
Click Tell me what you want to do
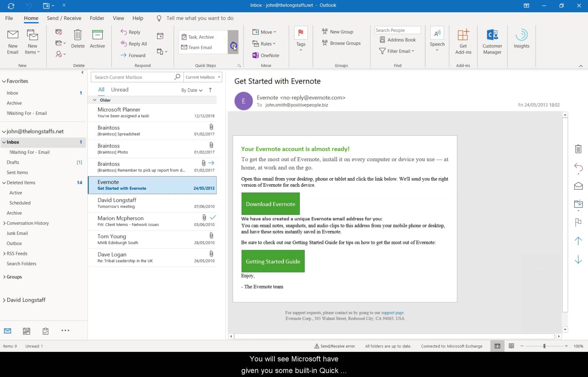(200, 18)
